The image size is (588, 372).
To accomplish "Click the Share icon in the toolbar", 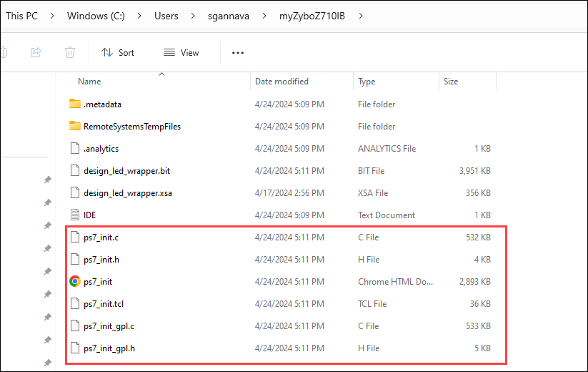I will click(x=36, y=52).
